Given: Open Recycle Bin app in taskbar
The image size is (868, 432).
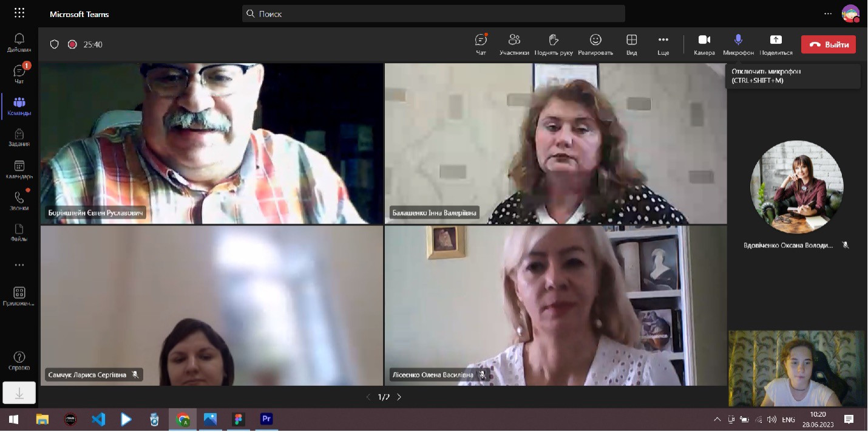Looking at the screenshot, I should [x=154, y=419].
